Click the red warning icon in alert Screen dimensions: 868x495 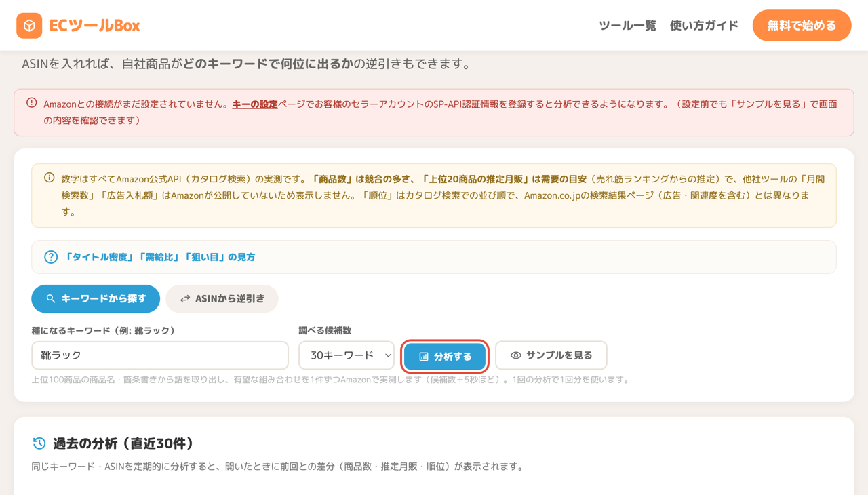[32, 103]
